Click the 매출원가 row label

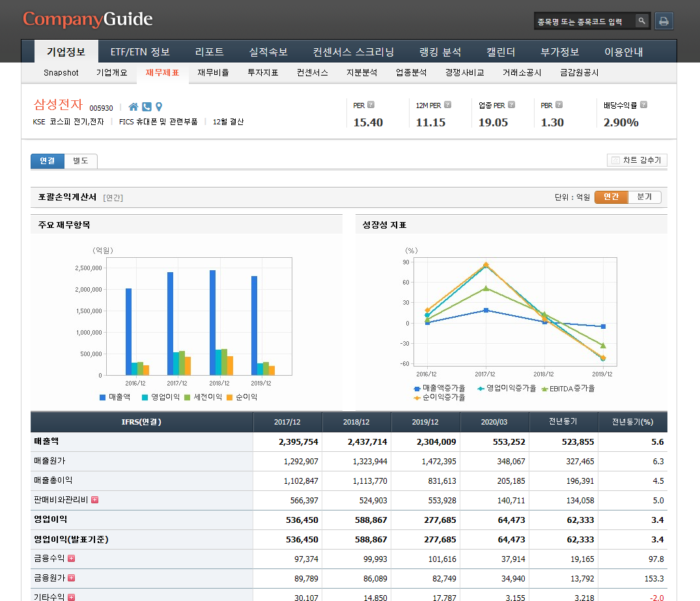pyautogui.click(x=49, y=461)
